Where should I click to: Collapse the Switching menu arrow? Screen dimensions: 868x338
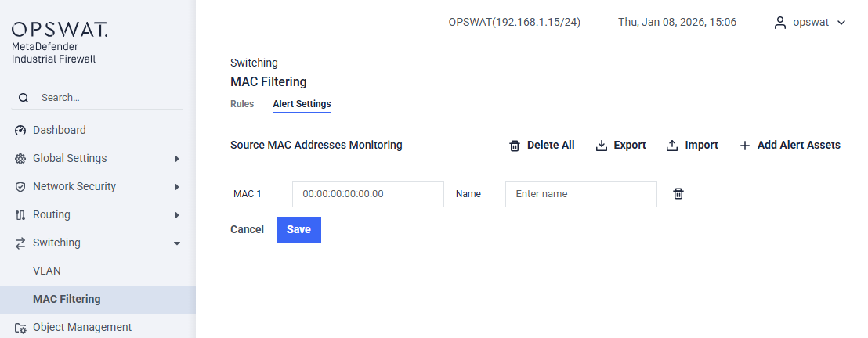tap(177, 243)
